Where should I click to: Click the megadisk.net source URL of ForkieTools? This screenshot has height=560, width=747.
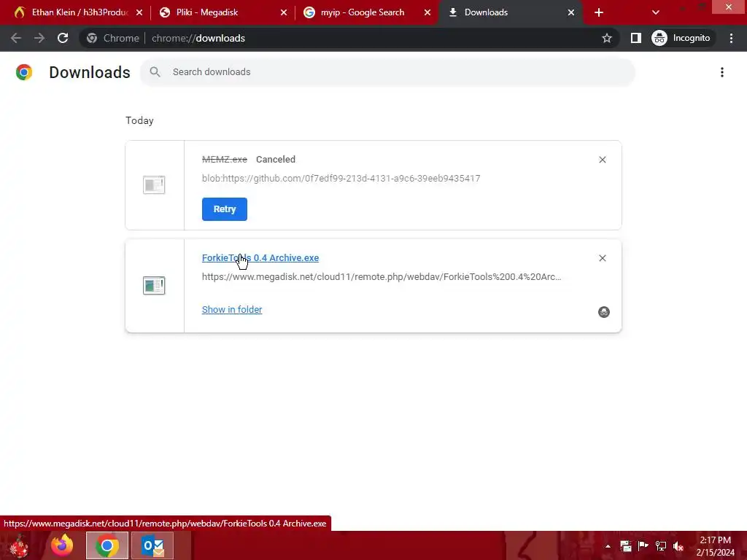click(x=382, y=276)
